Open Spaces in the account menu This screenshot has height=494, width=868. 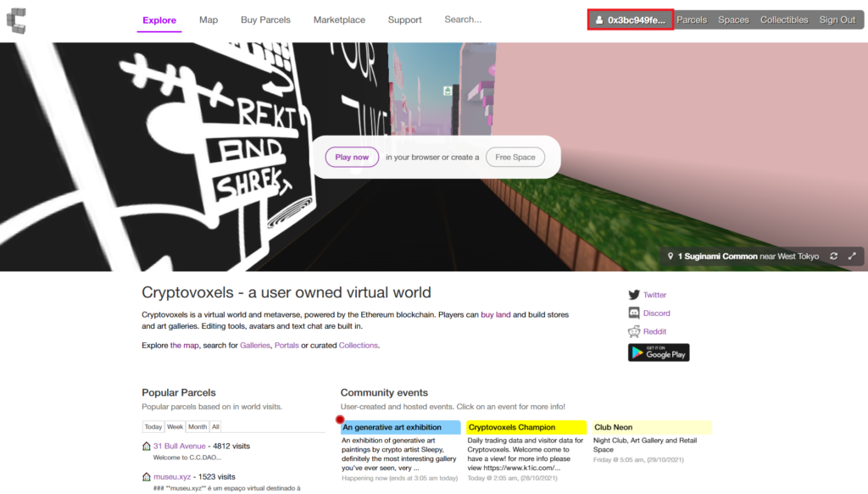tap(733, 20)
